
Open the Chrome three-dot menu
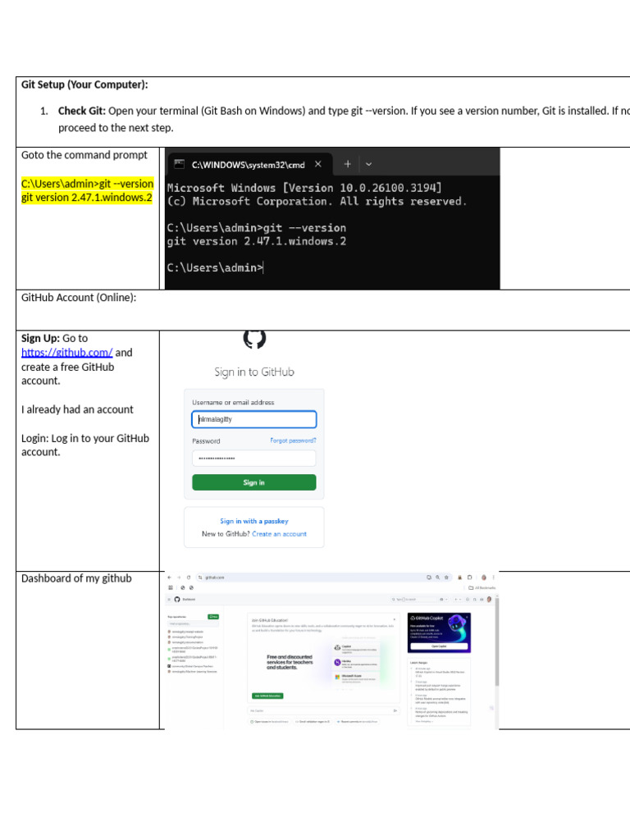tap(493, 577)
